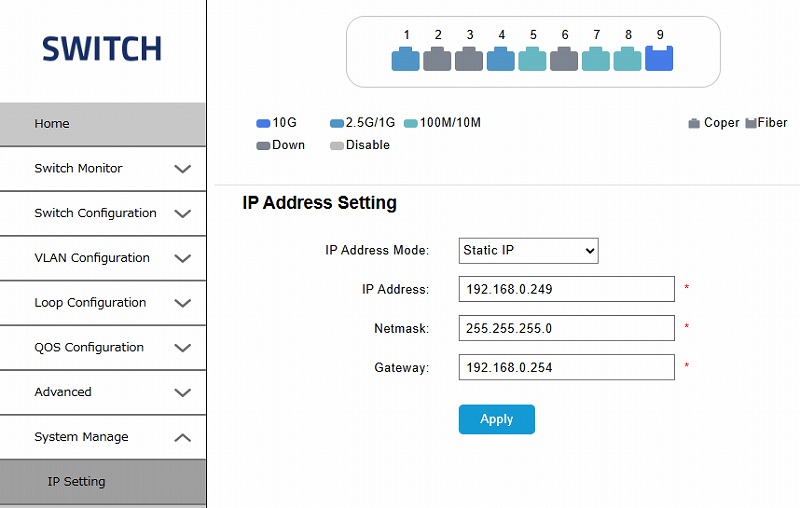Image resolution: width=800 pixels, height=508 pixels.
Task: Expand the Switch Configuration section
Action: [103, 213]
